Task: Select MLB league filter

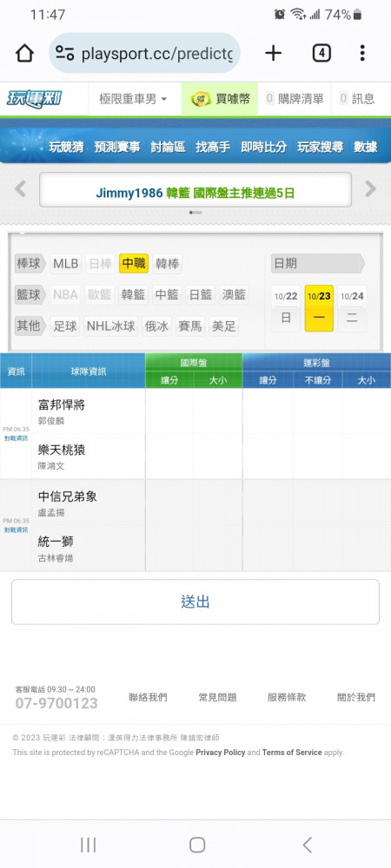Action: (65, 264)
